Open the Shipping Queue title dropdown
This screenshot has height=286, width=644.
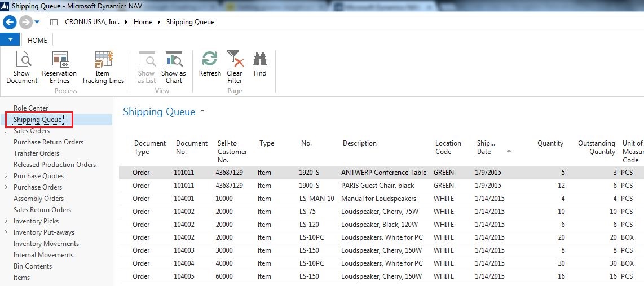point(202,111)
